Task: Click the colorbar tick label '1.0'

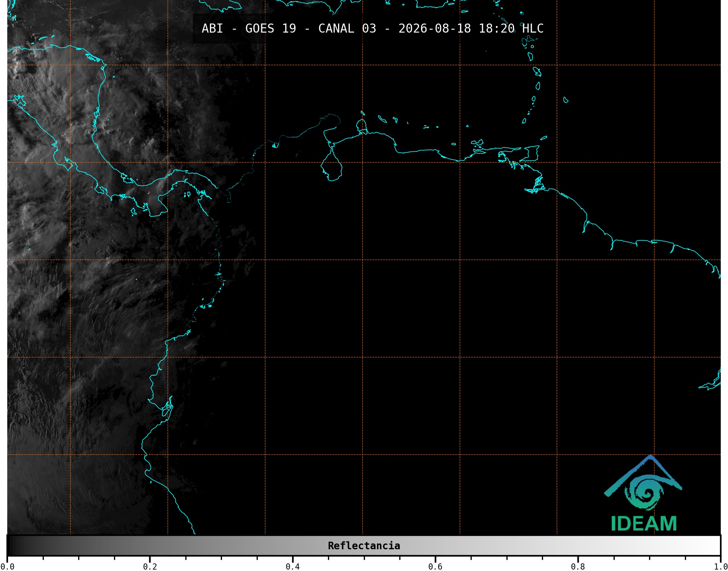Action: (x=720, y=567)
